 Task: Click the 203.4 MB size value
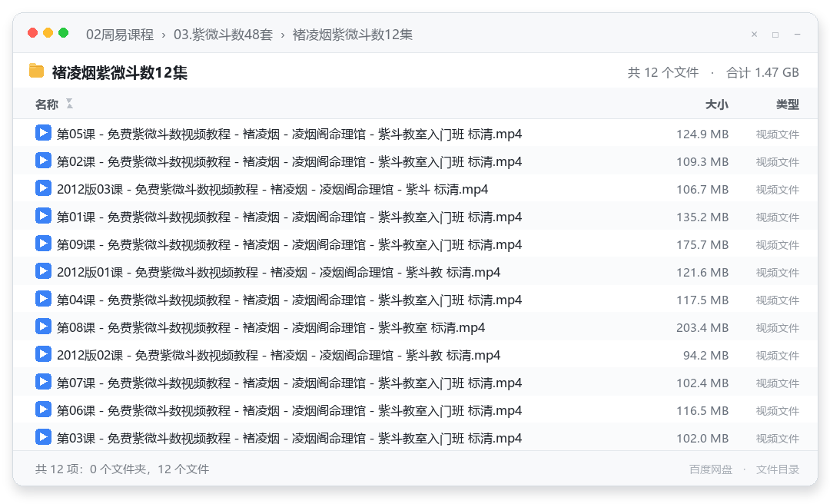(702, 328)
